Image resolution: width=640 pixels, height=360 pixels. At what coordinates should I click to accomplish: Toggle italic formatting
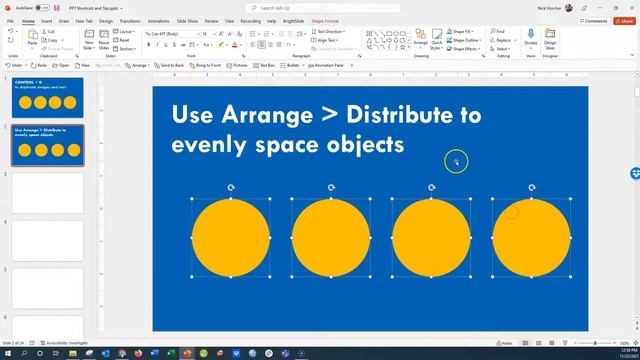[157, 45]
